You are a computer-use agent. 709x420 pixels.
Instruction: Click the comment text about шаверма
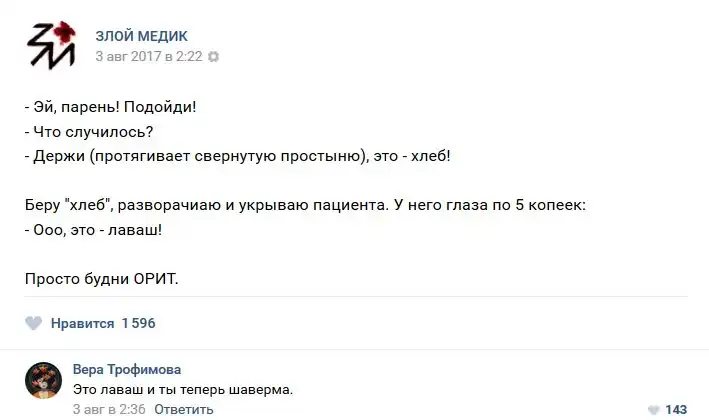[184, 388]
